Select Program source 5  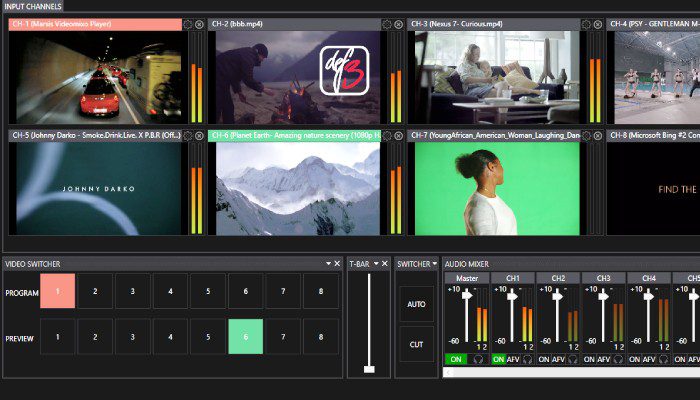click(208, 291)
